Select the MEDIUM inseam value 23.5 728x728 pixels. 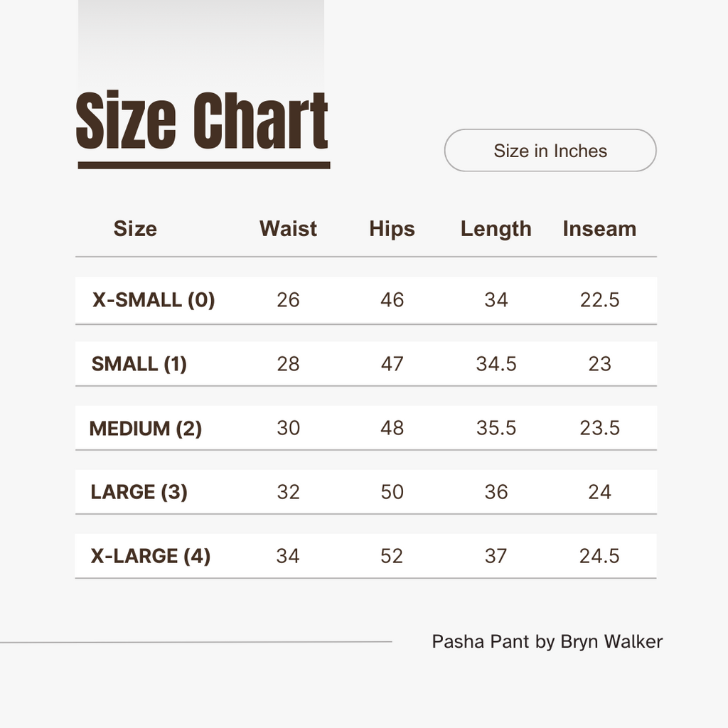(599, 428)
